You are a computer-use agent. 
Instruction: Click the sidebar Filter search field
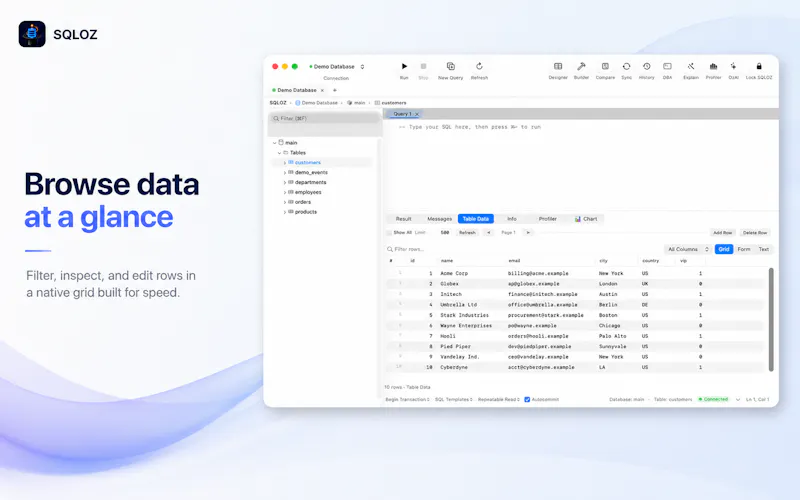(324, 118)
